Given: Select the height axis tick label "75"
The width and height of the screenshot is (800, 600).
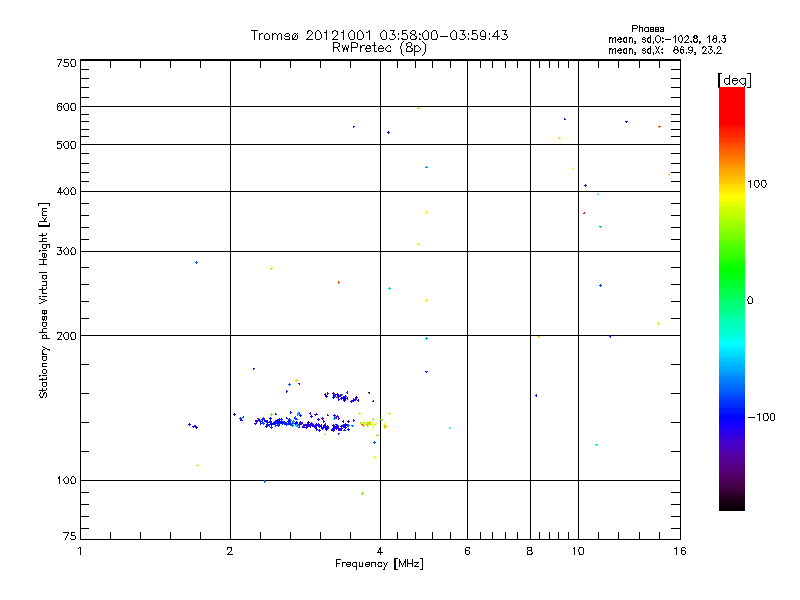Looking at the screenshot, I should point(70,536).
